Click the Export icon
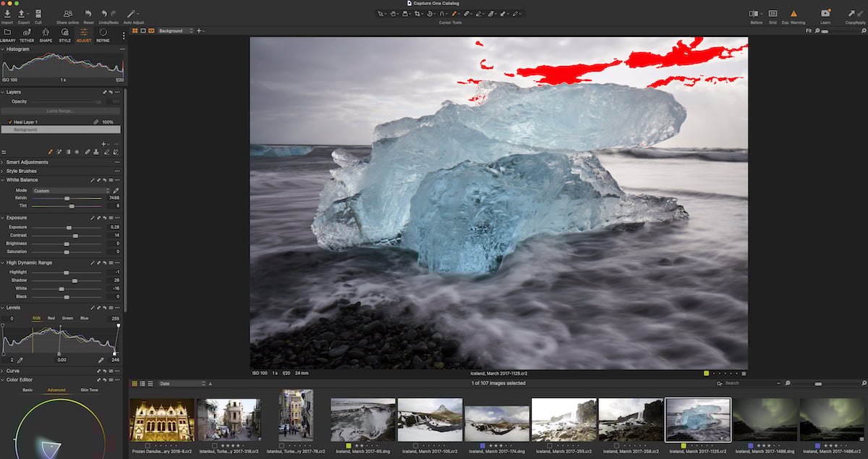This screenshot has height=459, width=868. pyautogui.click(x=22, y=14)
